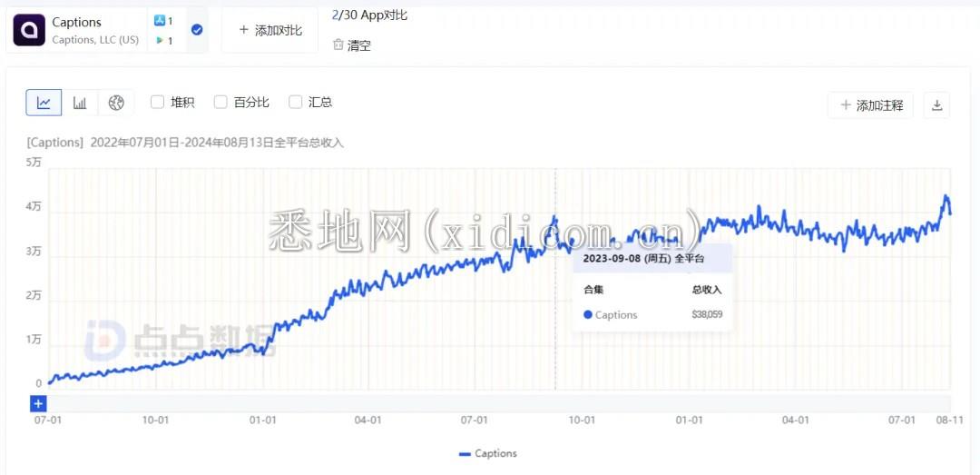Click the 5万 y-axis label
The width and height of the screenshot is (980, 475).
(34, 162)
